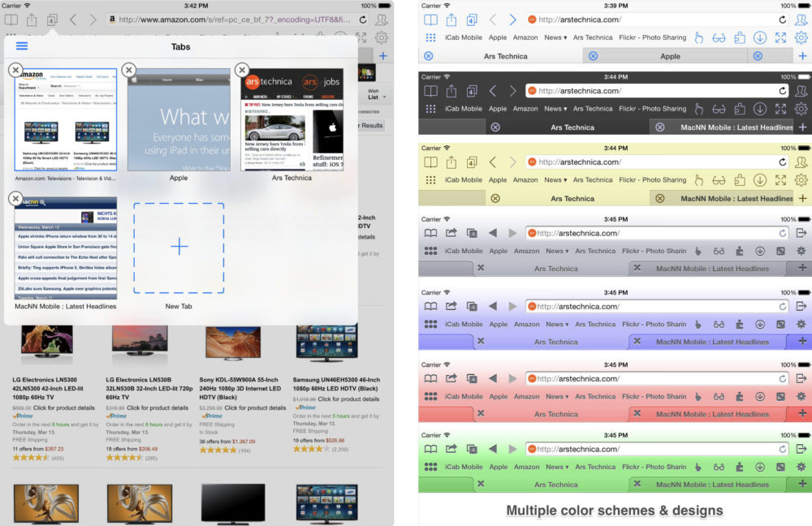
Task: Open bookmarks in white scheme toolbar
Action: pyautogui.click(x=430, y=19)
